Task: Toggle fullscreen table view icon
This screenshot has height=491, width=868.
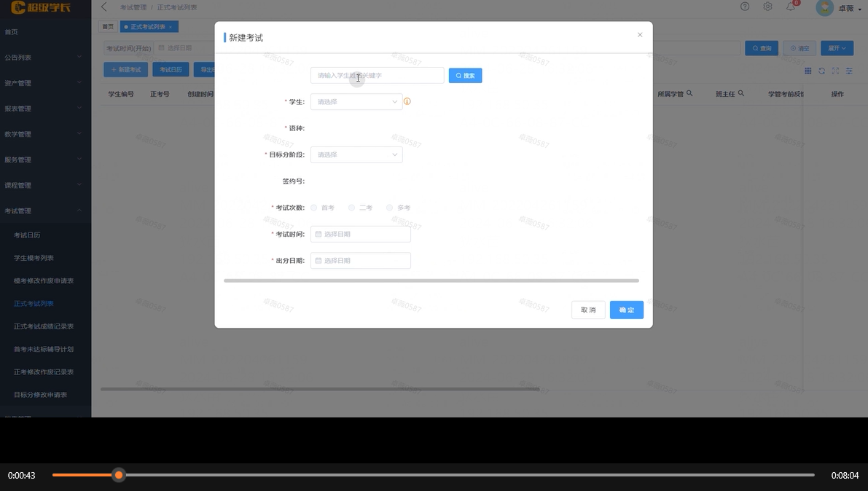Action: click(835, 71)
